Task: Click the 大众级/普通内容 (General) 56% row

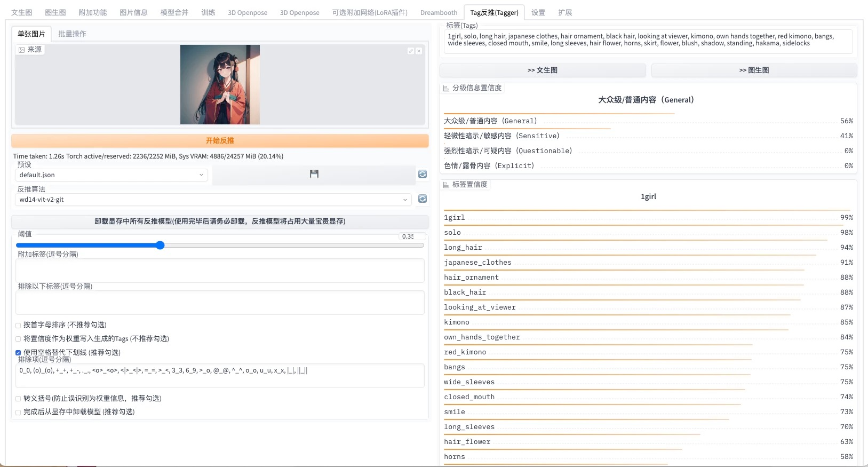Action: [648, 121]
